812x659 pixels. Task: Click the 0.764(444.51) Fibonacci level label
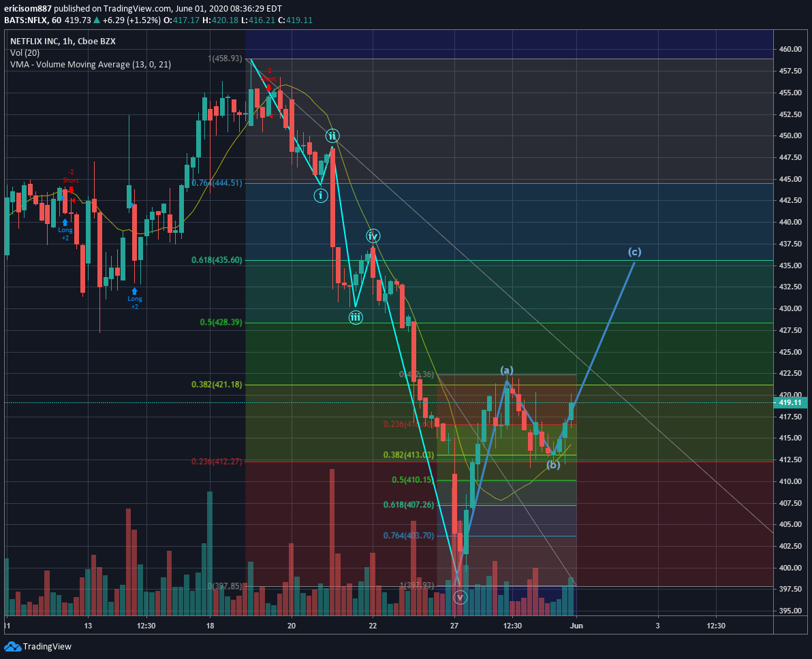[217, 182]
